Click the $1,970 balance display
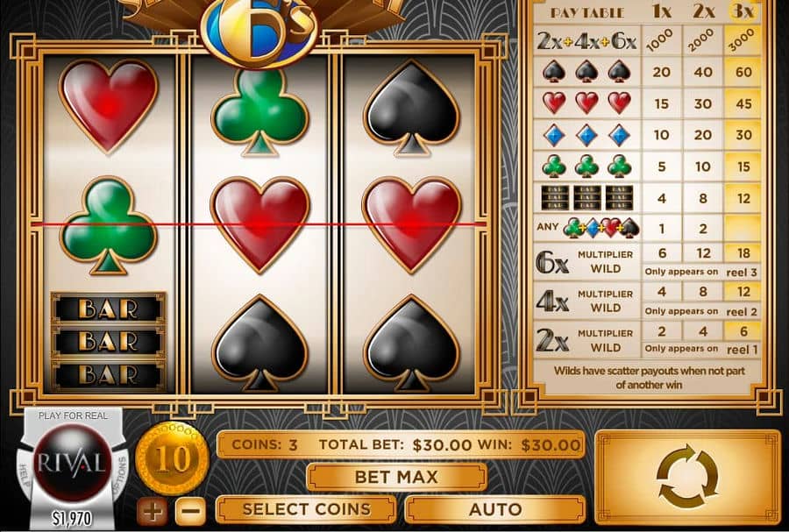 point(72,518)
